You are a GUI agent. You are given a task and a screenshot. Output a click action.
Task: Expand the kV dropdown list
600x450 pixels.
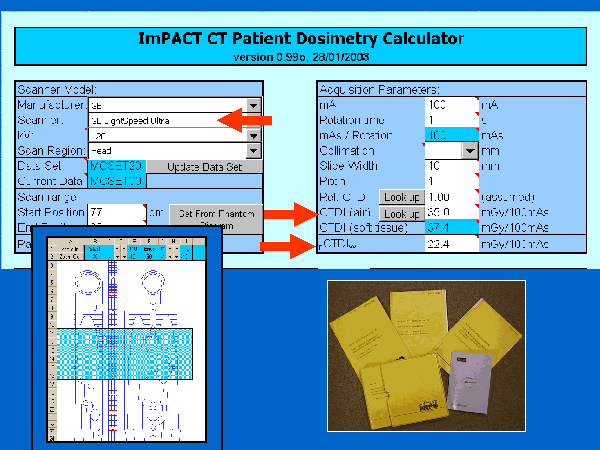pyautogui.click(x=253, y=135)
